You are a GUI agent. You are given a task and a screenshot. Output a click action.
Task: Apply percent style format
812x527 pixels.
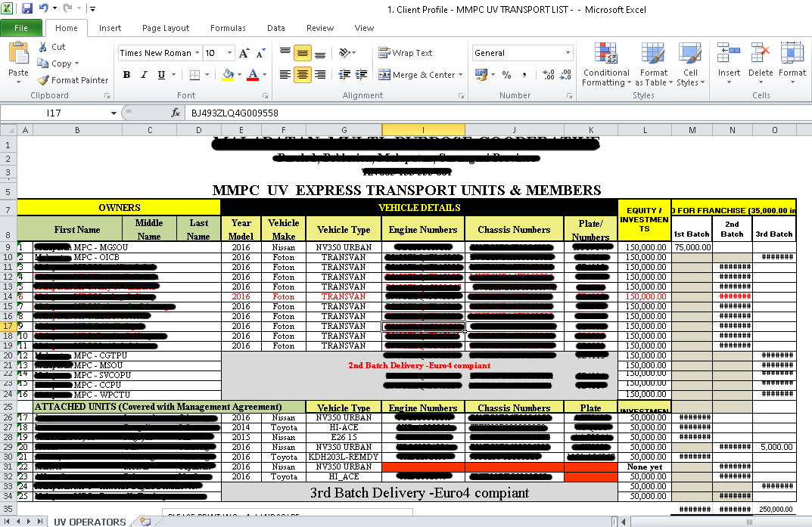(506, 75)
